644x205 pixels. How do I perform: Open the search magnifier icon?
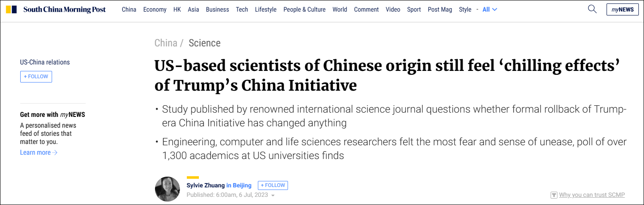592,9
